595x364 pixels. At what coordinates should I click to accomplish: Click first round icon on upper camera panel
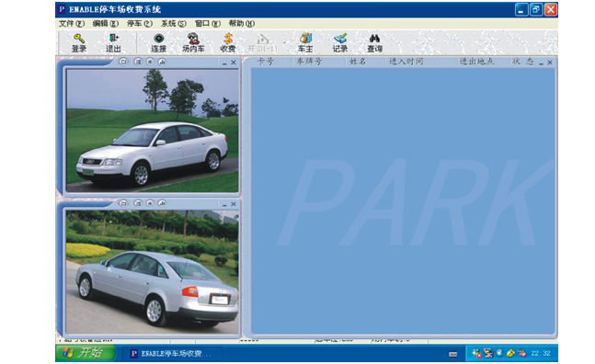[x=123, y=62]
